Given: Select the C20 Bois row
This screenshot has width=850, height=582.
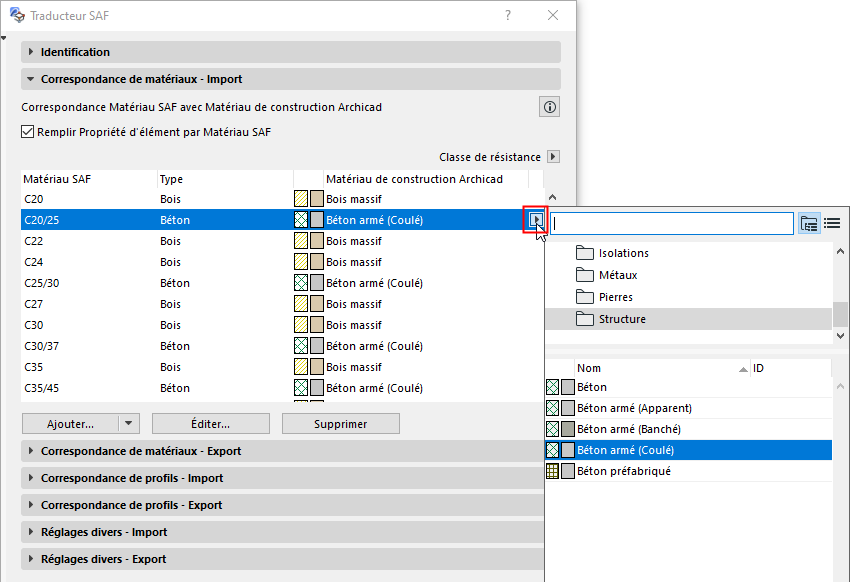Looking at the screenshot, I should point(282,199).
